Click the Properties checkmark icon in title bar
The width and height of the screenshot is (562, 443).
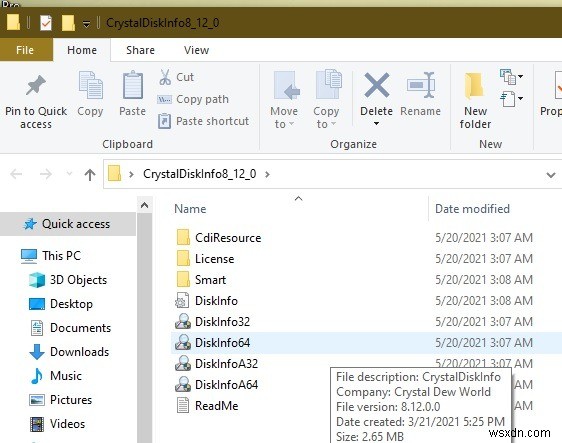click(x=46, y=23)
